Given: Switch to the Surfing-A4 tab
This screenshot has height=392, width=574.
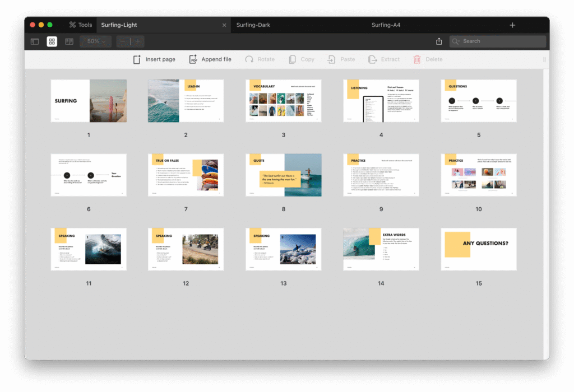Looking at the screenshot, I should 386,25.
